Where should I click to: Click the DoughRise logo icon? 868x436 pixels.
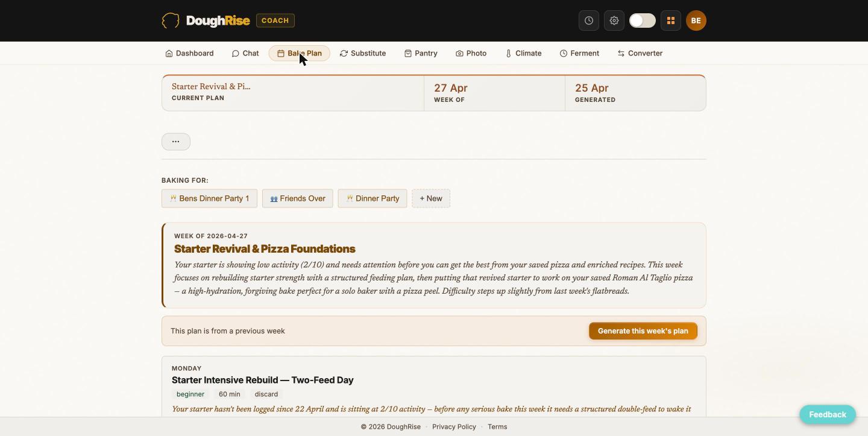(171, 21)
